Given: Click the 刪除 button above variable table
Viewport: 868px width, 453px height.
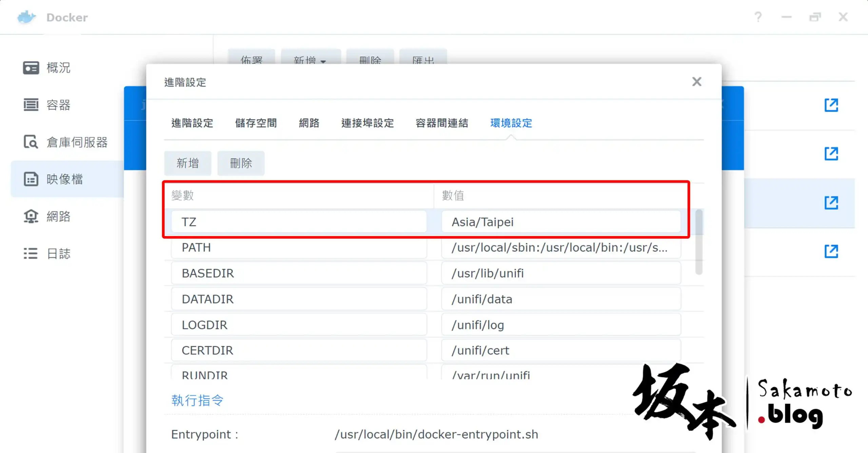Looking at the screenshot, I should 241,163.
